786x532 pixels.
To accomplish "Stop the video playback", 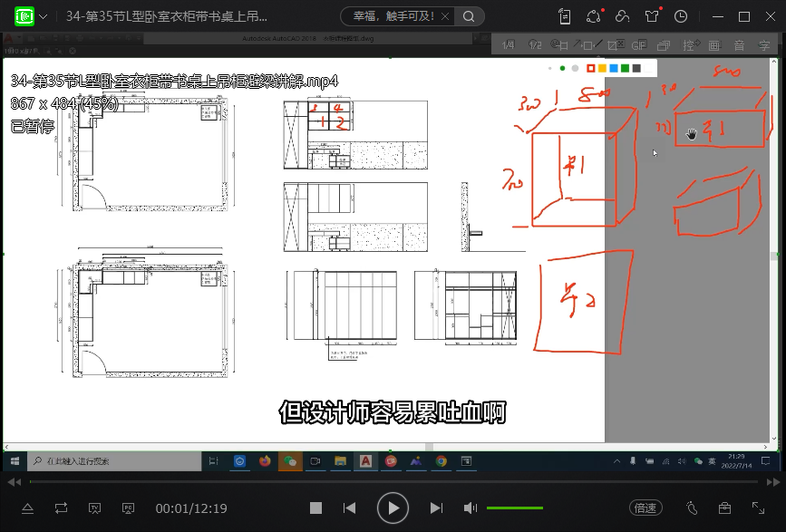I will pyautogui.click(x=315, y=508).
